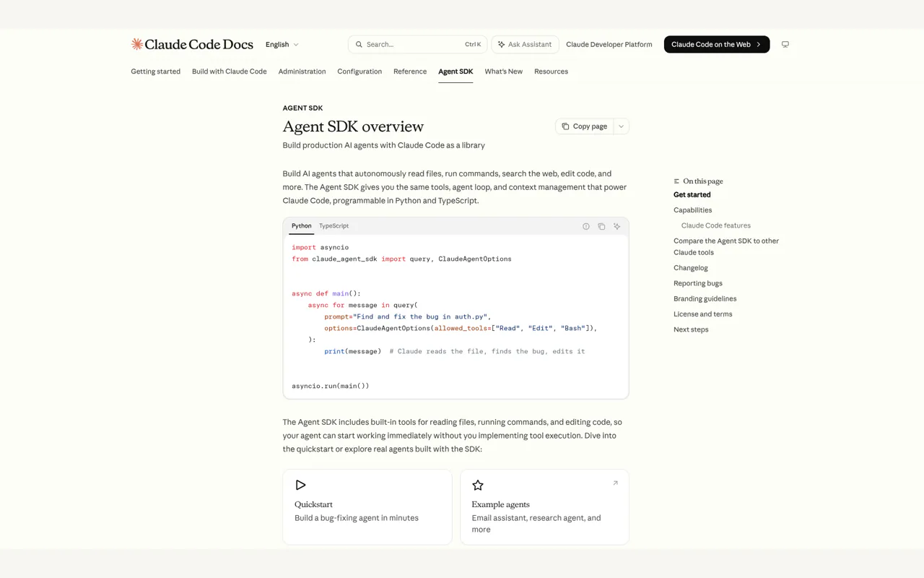Open the Example agents card
The width and height of the screenshot is (924, 578).
tap(544, 507)
